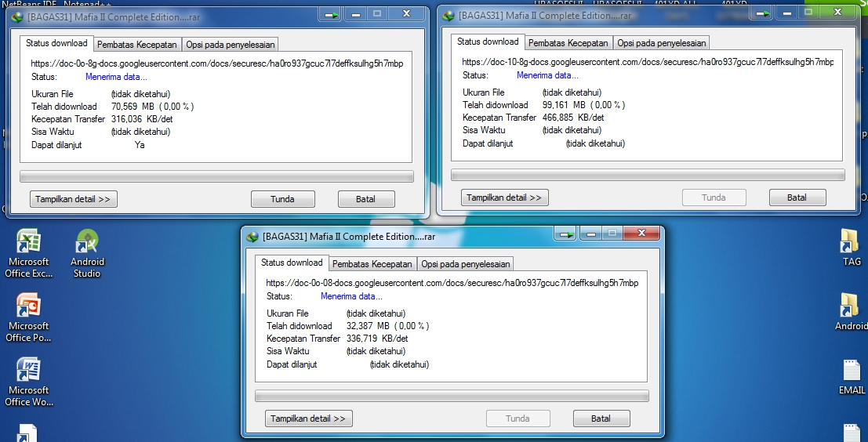Select the Status download tab in the top-right window
Image resolution: width=868 pixels, height=442 pixels.
pyautogui.click(x=488, y=42)
